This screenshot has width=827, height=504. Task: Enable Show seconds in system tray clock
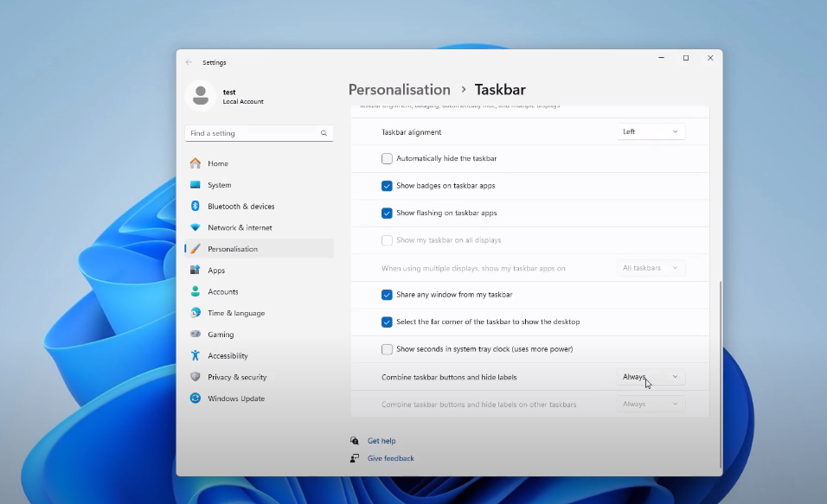coord(387,349)
